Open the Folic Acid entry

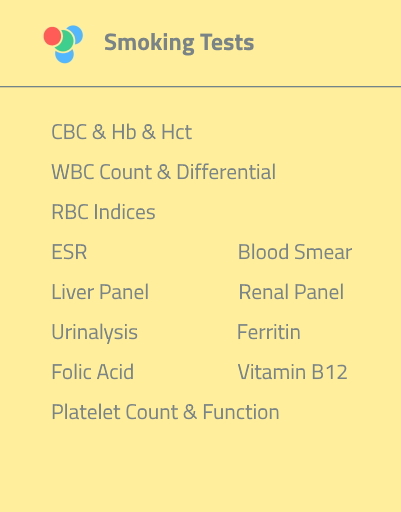point(93,372)
